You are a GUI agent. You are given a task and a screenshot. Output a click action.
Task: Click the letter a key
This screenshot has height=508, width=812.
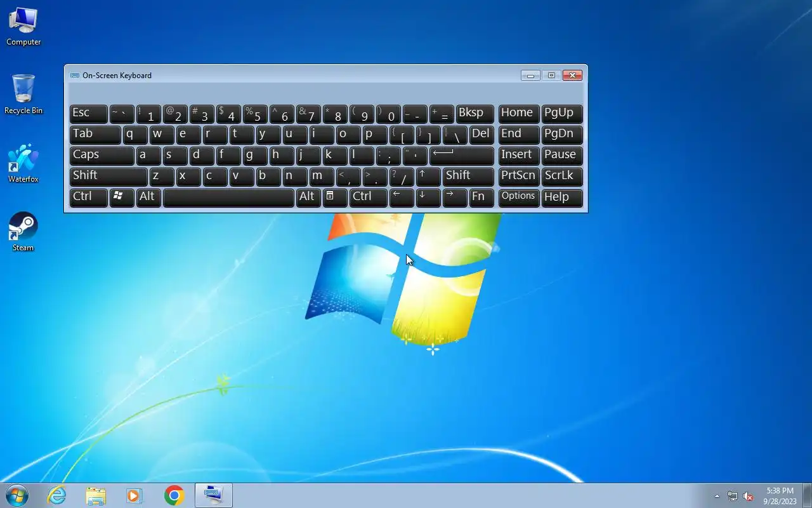[x=148, y=156]
